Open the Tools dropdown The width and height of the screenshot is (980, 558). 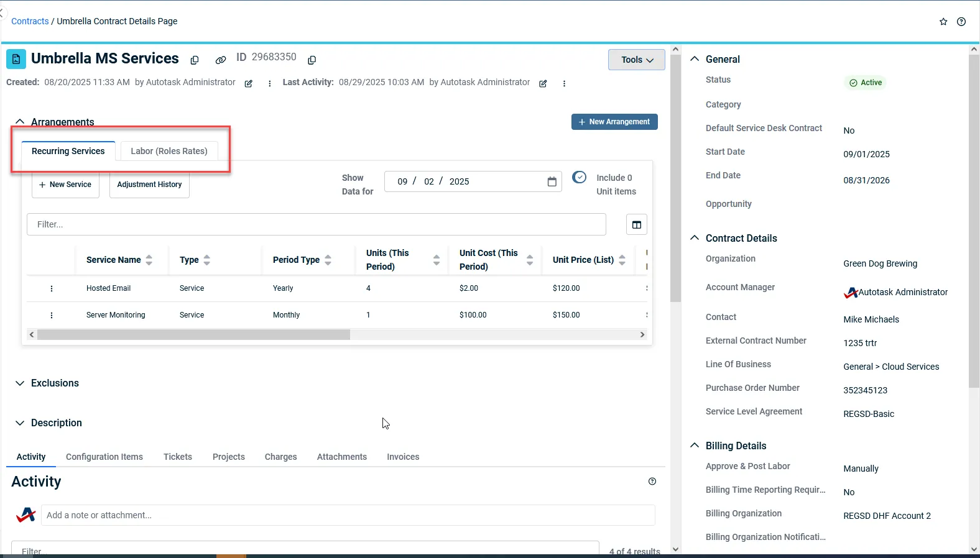(x=636, y=60)
